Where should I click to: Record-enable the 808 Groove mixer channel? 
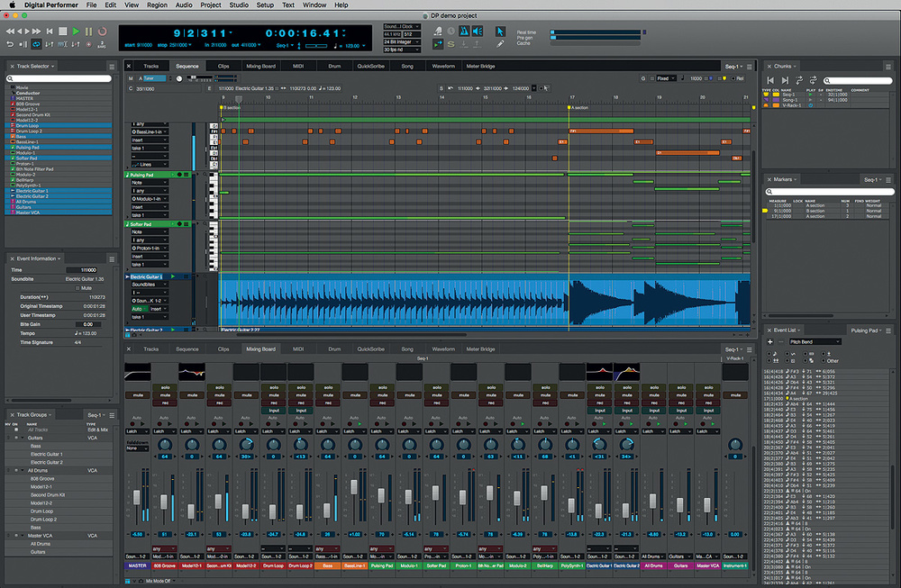[x=165, y=403]
